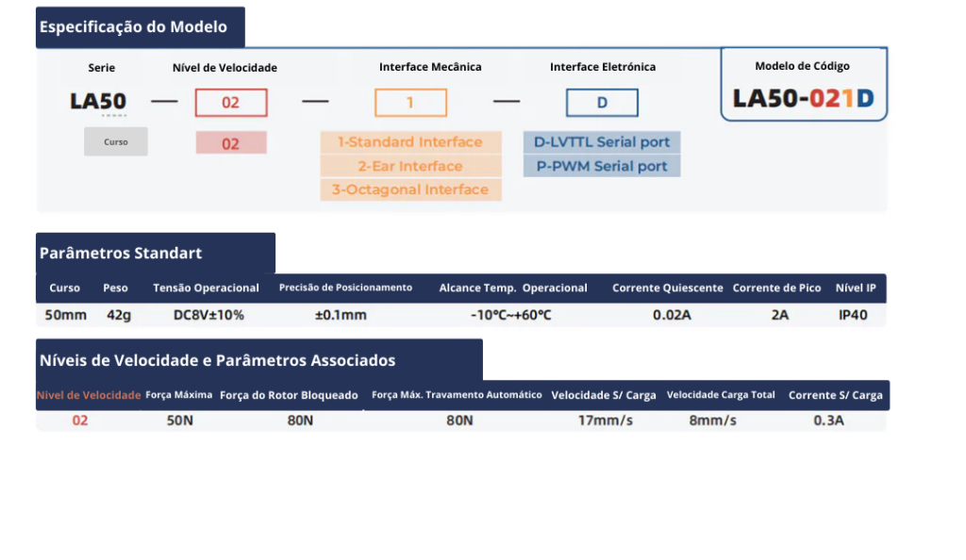This screenshot has height=560, width=966.
Task: Pick the 3-Octagonal Interface option
Action: tap(410, 189)
